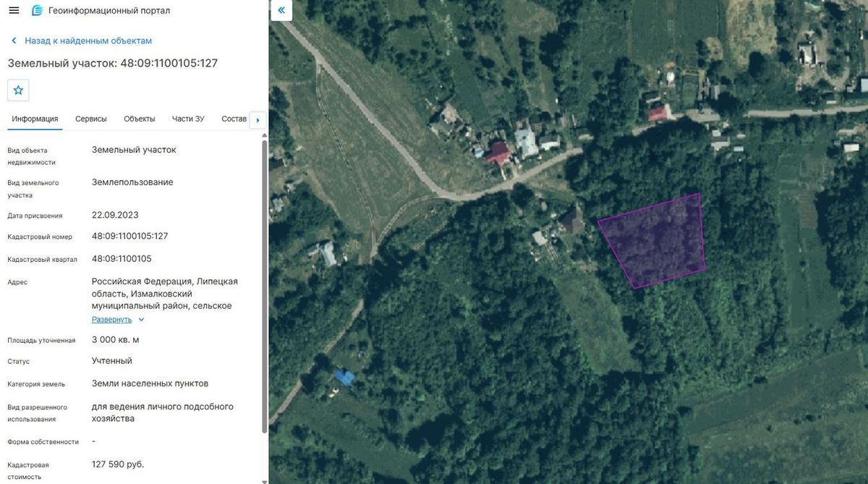Select the value Земли населенных пунктов
The image size is (868, 484).
coord(150,383)
